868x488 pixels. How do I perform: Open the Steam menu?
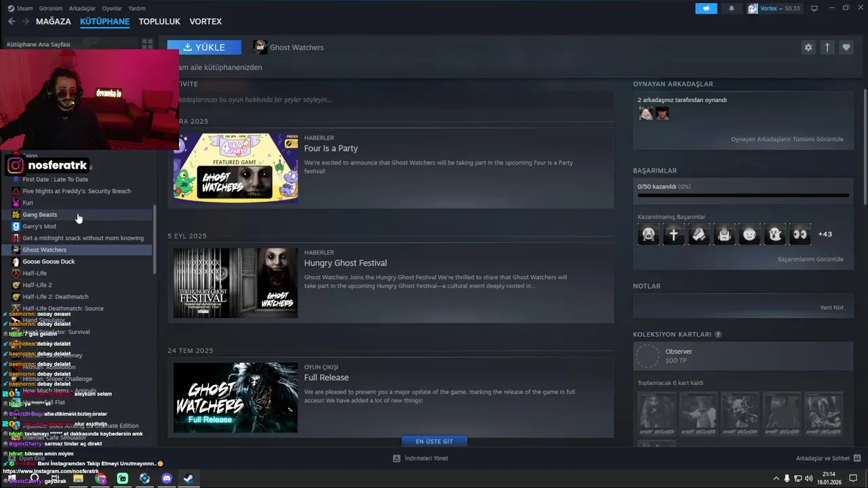pos(20,8)
